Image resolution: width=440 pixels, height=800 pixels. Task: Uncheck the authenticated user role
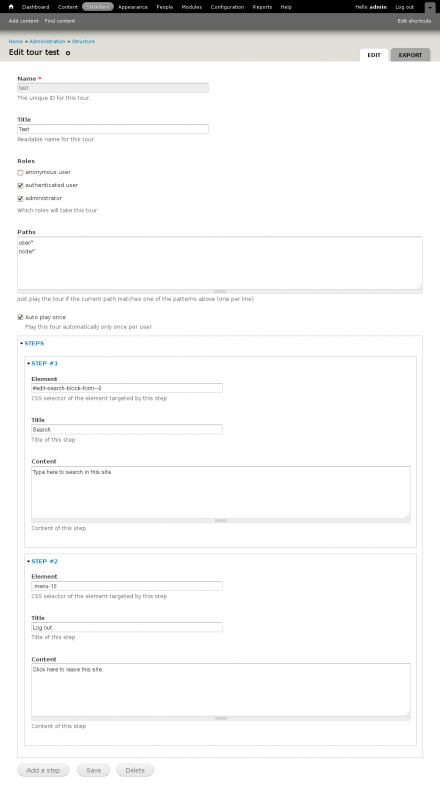click(x=20, y=186)
